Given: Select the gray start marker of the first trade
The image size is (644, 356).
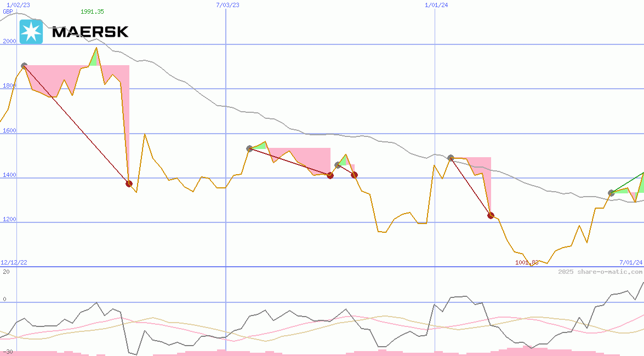Looking at the screenshot, I should (x=24, y=66).
